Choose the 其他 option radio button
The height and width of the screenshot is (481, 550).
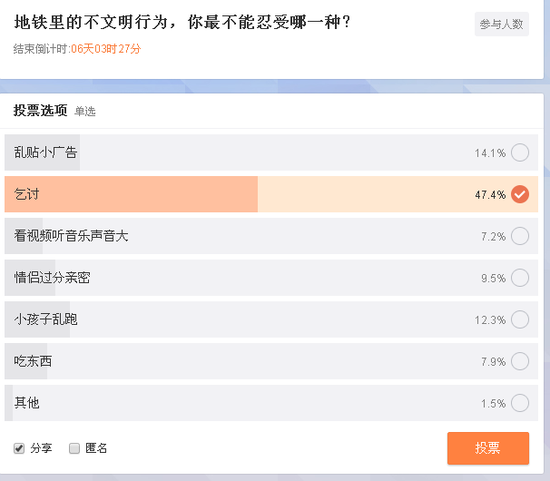520,403
